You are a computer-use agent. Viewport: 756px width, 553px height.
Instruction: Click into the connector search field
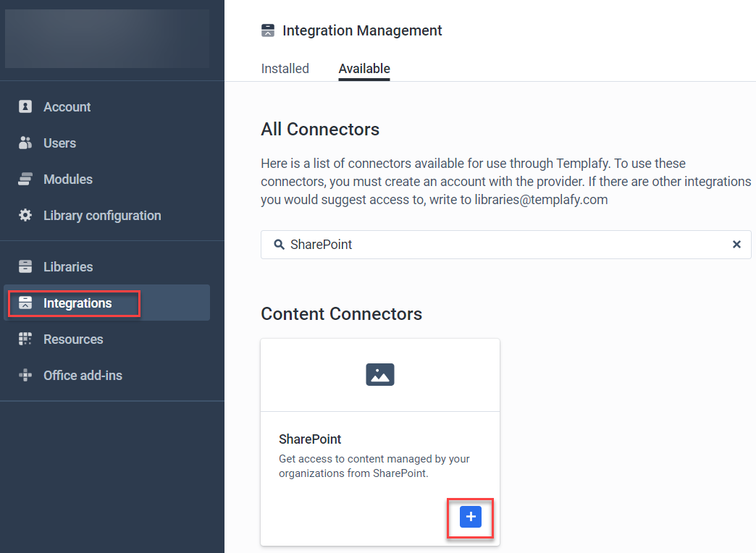click(x=505, y=245)
